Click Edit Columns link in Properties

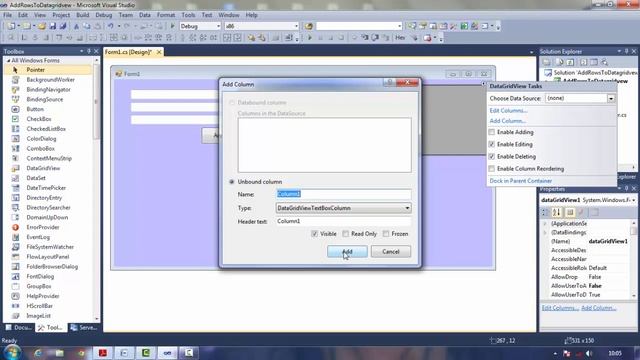click(x=560, y=308)
